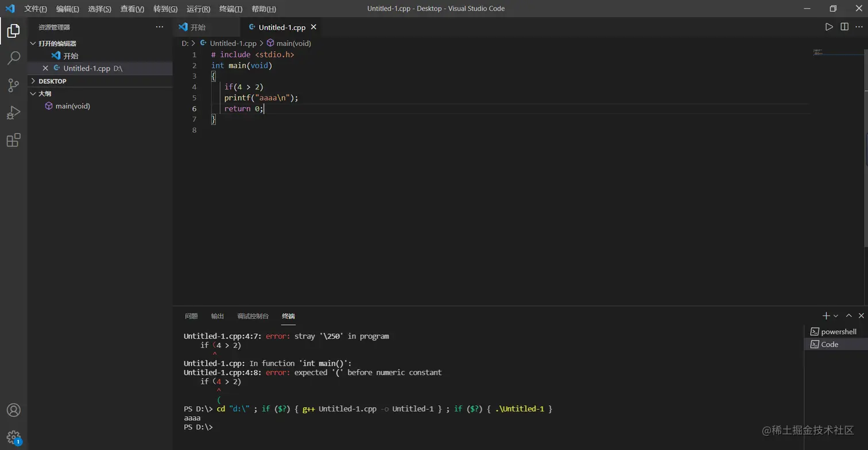Switch to the 终端 panel tab
This screenshot has height=450, width=868.
(x=288, y=316)
